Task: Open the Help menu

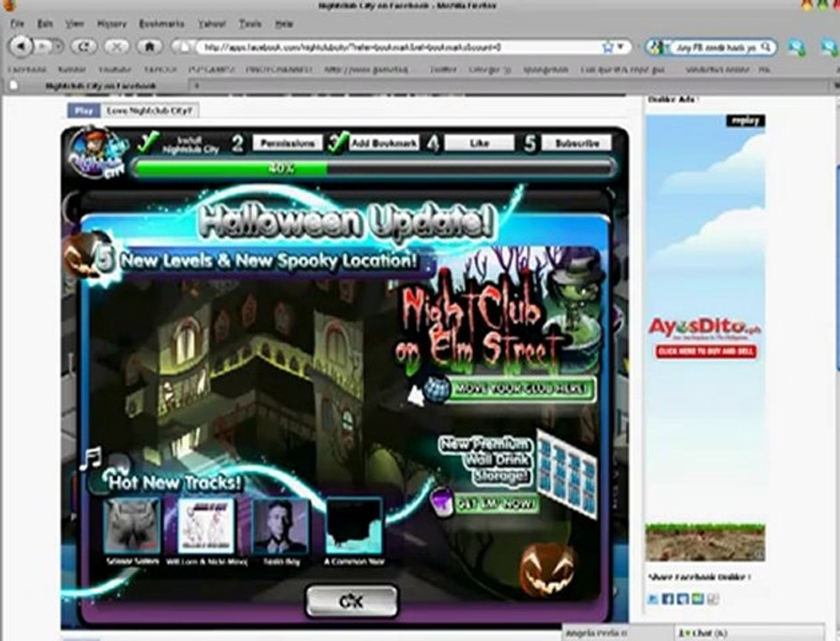Action: point(284,24)
